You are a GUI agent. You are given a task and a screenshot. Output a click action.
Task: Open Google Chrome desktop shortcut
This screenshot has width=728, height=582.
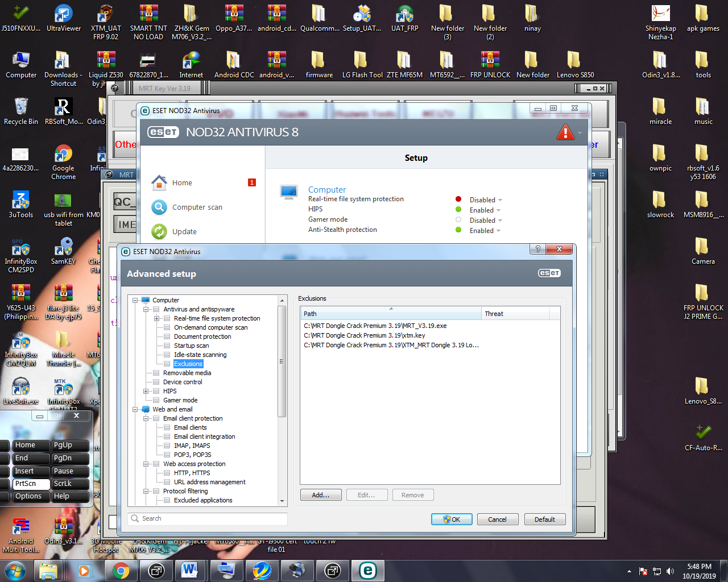63,162
